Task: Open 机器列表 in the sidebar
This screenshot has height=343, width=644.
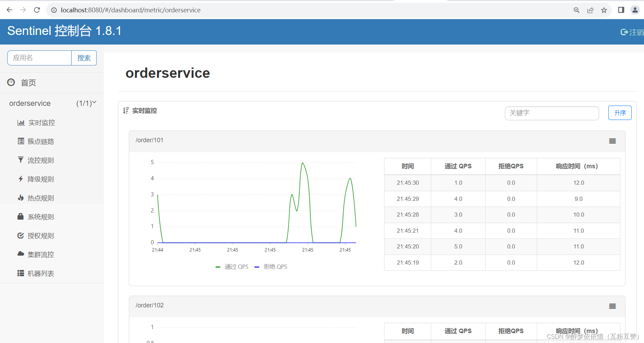Action: pos(41,274)
